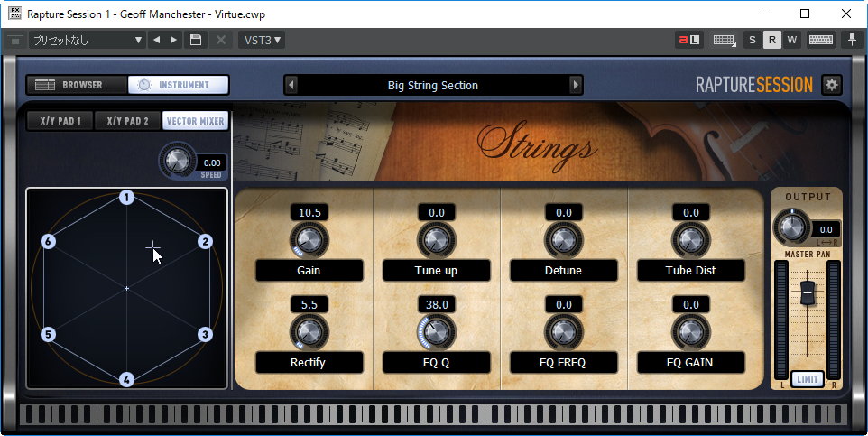Click the Tube Dist knob
Image resolution: width=868 pixels, height=436 pixels.
coord(691,240)
